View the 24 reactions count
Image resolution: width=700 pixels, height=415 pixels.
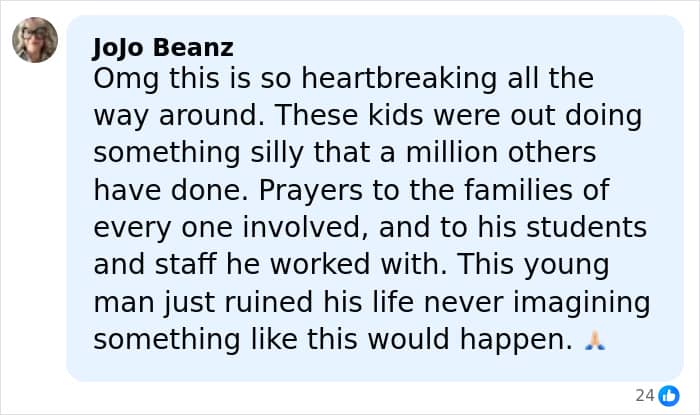(x=644, y=396)
